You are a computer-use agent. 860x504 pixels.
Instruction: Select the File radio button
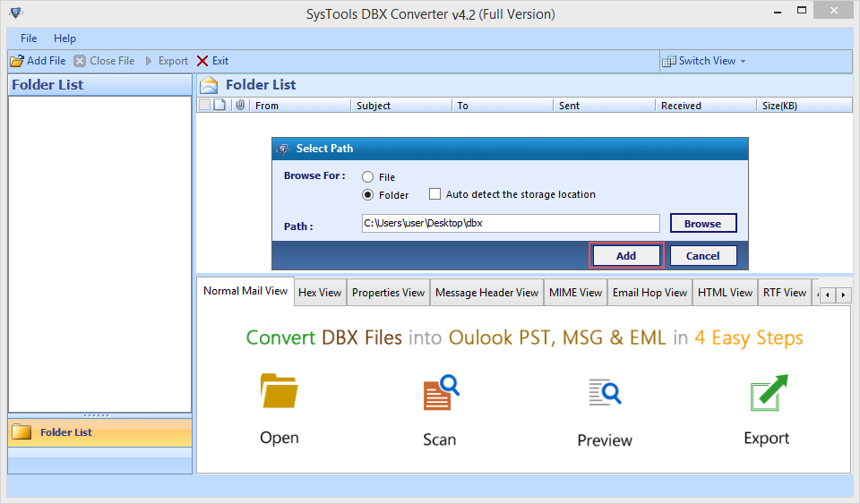pos(367,177)
